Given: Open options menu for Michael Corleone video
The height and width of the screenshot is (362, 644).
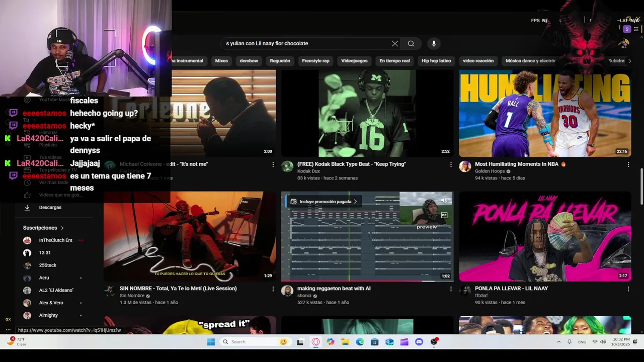Looking at the screenshot, I should [273, 164].
